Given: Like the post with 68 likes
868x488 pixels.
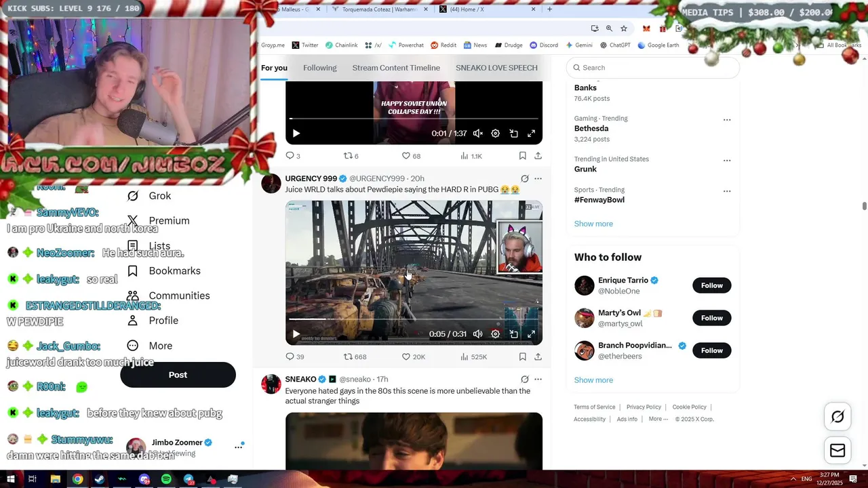Looking at the screenshot, I should (411, 156).
